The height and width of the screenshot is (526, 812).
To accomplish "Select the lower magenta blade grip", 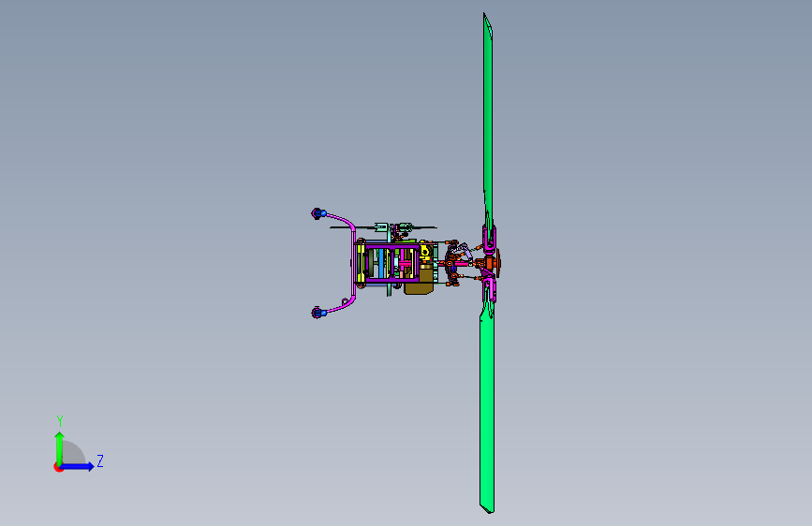I will pyautogui.click(x=490, y=290).
